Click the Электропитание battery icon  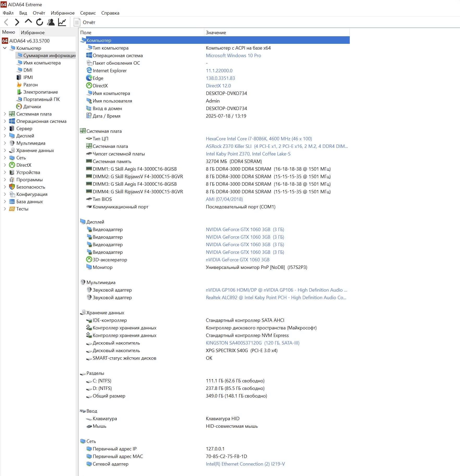[19, 92]
